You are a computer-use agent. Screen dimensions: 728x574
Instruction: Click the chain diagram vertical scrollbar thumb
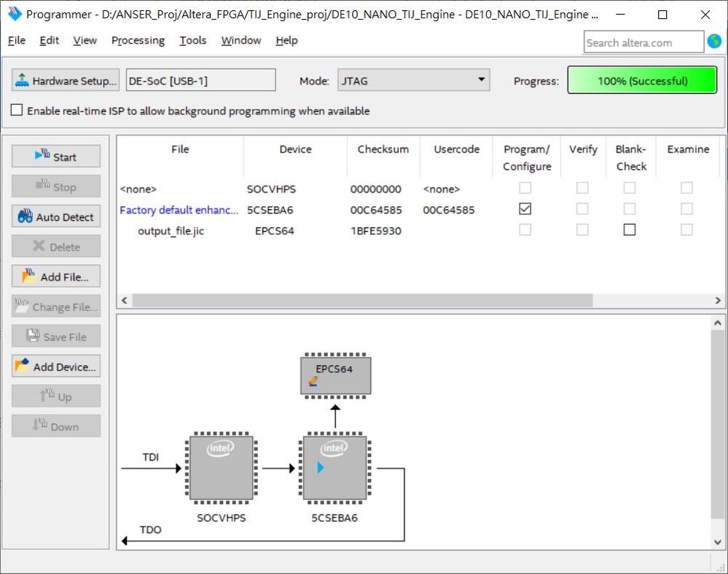717,425
